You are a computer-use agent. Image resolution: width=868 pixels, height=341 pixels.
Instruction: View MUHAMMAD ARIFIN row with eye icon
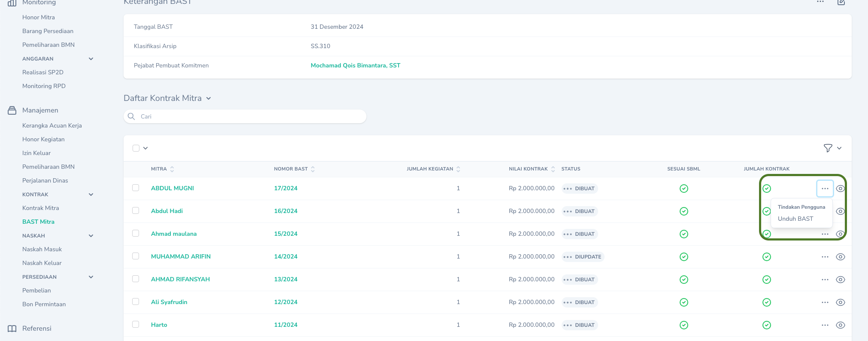841,257
